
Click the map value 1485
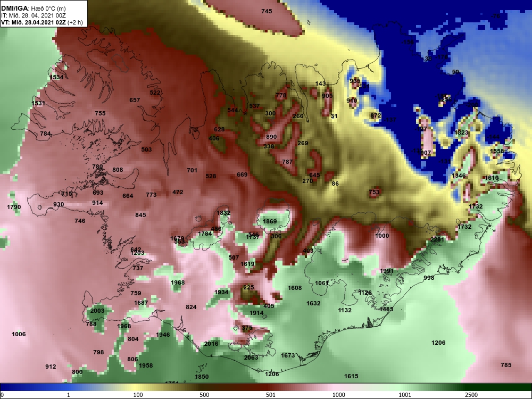pyautogui.click(x=386, y=309)
